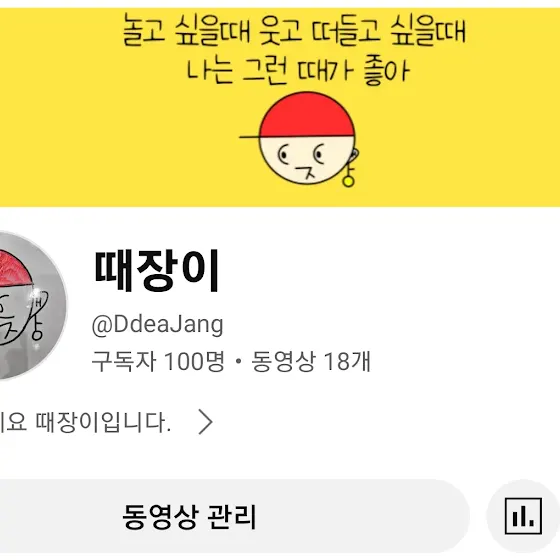The width and height of the screenshot is (560, 560).
Task: Click the dot separator between subscriber and video counts
Action: click(239, 362)
